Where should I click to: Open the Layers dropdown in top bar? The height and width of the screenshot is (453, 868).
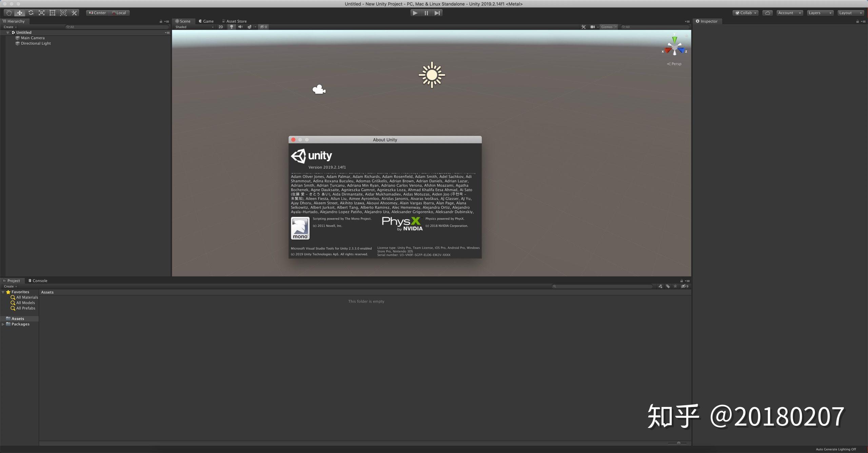[819, 13]
